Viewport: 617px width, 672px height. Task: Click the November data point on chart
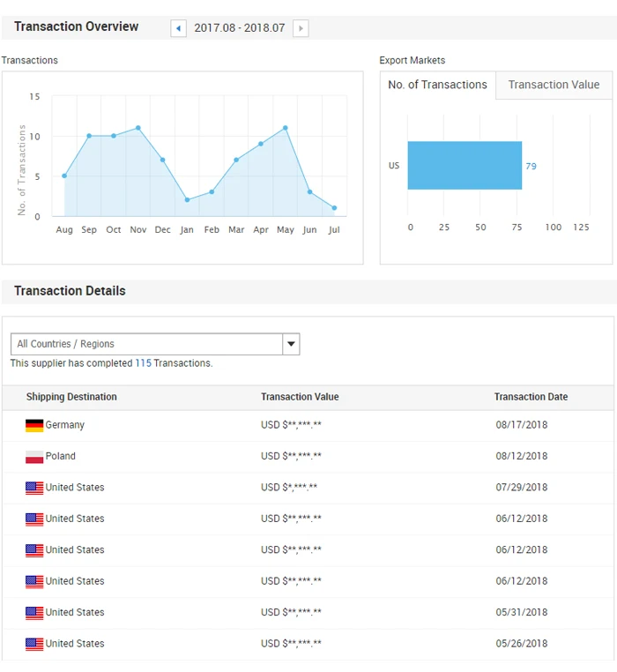[138, 128]
